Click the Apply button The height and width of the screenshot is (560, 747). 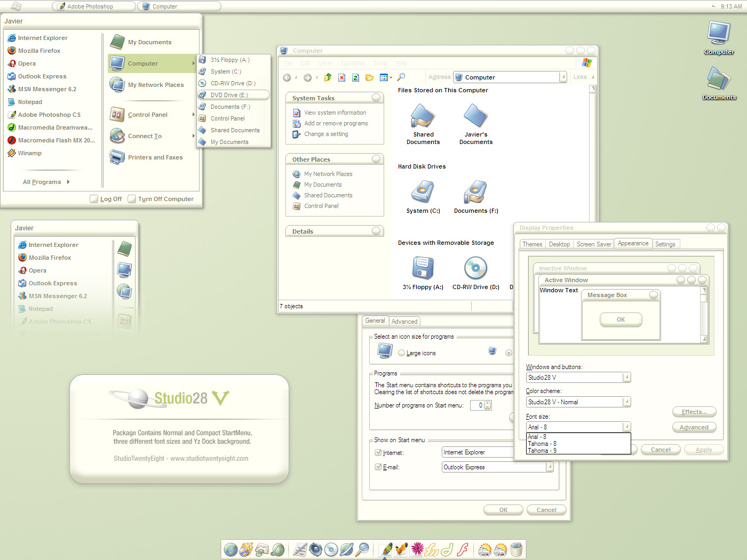704,450
